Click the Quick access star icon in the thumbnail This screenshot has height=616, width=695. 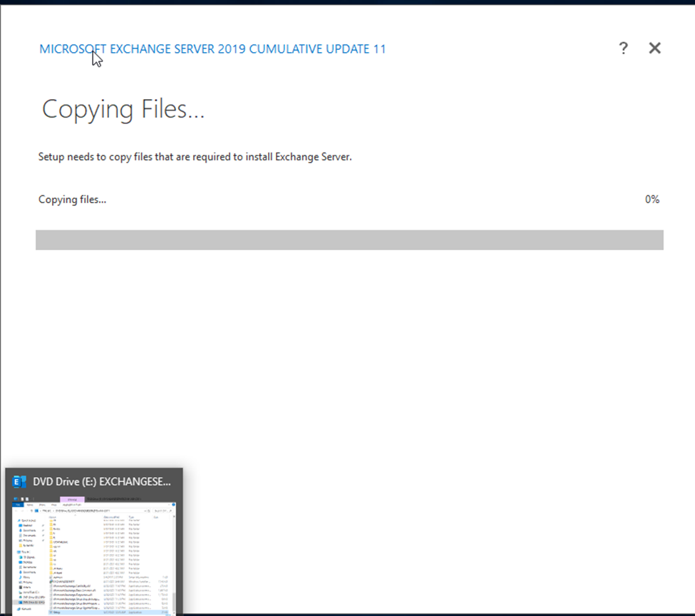[18, 520]
